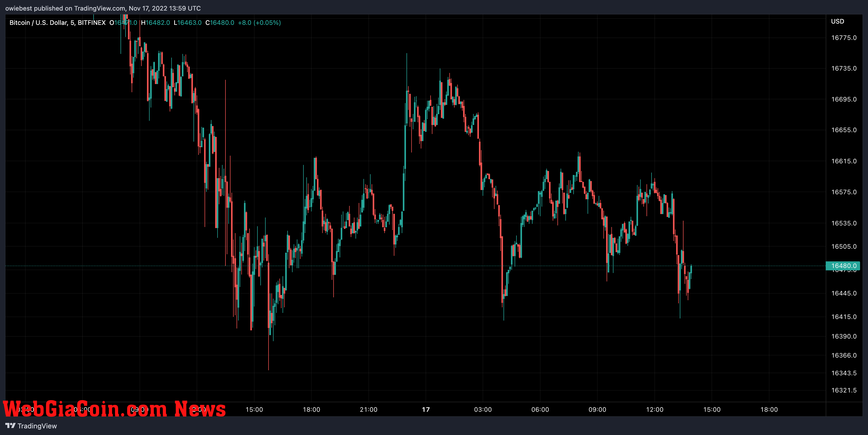Screen dimensions: 868x435
Task: Click the '16343.5' price axis label
Action: click(844, 373)
